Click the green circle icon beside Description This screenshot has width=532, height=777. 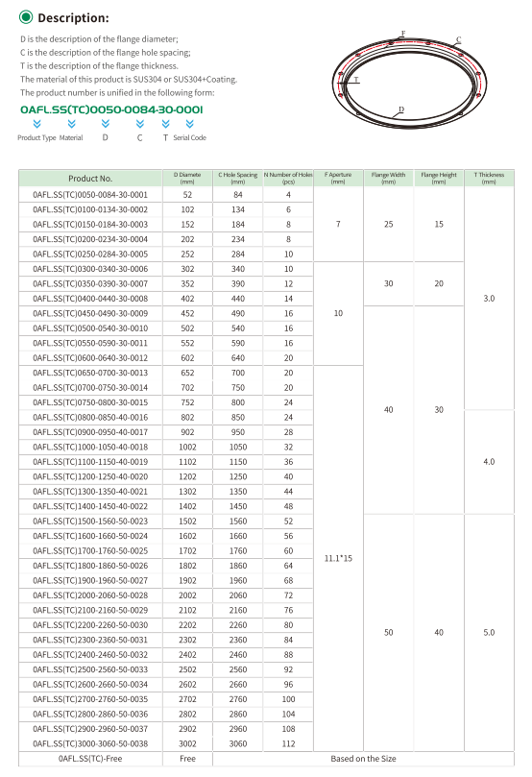click(x=25, y=17)
